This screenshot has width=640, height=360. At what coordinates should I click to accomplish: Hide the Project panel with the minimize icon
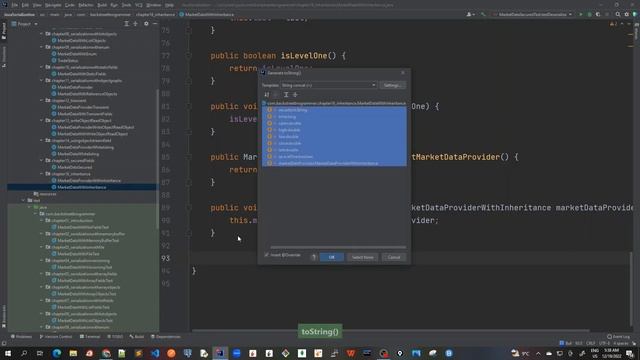point(155,24)
